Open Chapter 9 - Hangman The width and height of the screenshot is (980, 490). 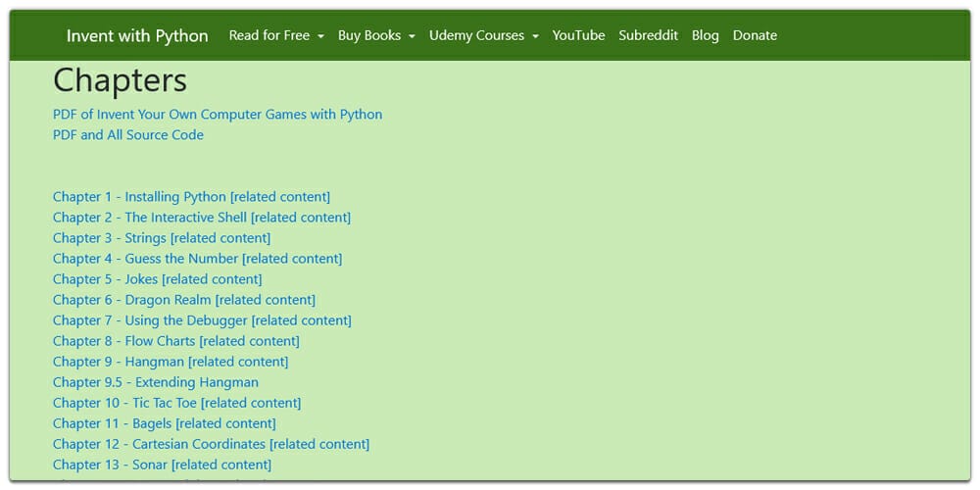[119, 362]
